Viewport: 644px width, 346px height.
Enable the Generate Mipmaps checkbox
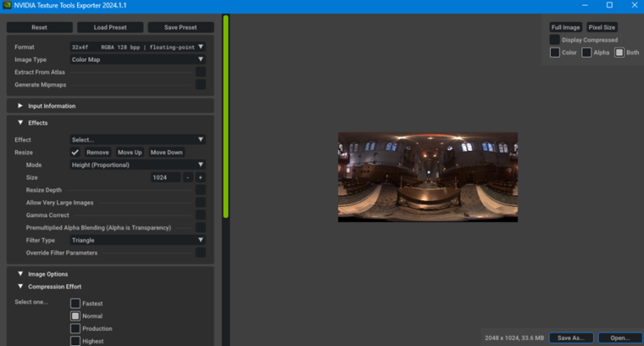200,85
